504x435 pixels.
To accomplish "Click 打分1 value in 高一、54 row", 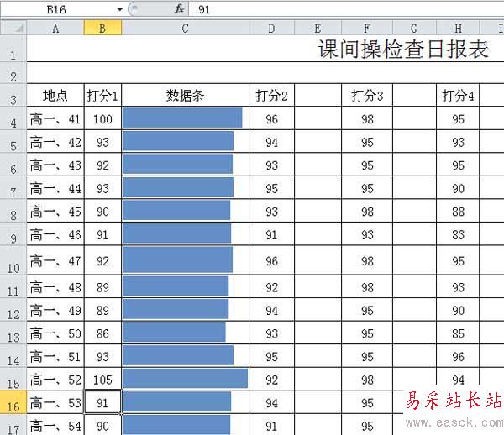I will pos(102,425).
